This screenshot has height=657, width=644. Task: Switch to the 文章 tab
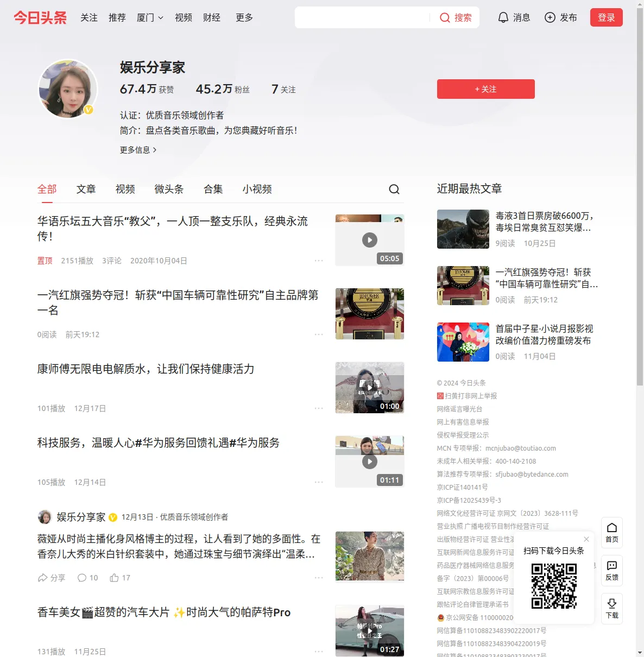(x=86, y=189)
